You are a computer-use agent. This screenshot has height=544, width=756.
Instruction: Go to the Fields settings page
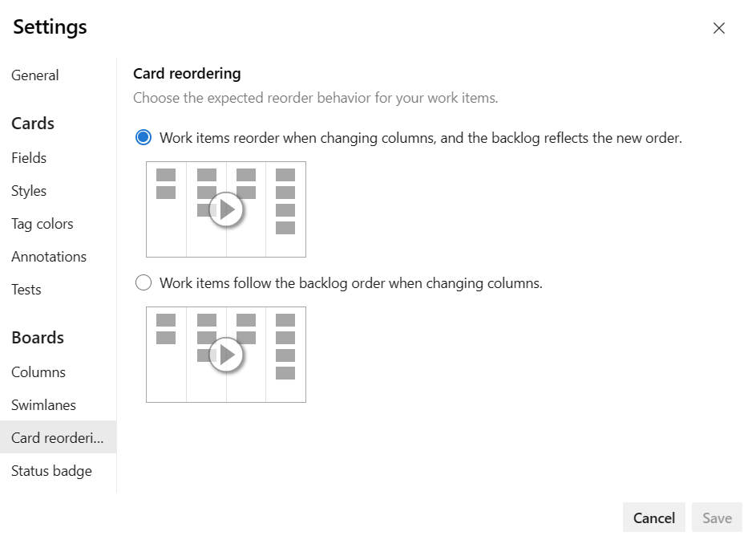click(29, 158)
